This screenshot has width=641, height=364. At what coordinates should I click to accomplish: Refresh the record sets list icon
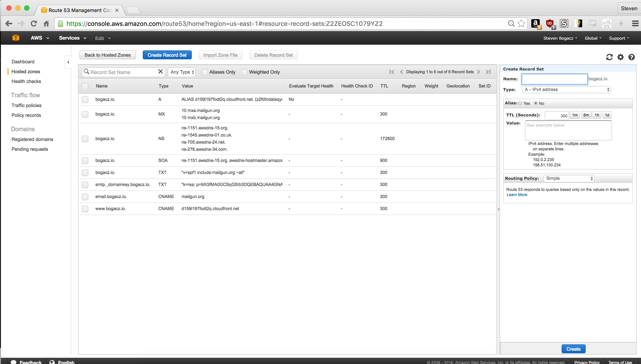pyautogui.click(x=609, y=57)
